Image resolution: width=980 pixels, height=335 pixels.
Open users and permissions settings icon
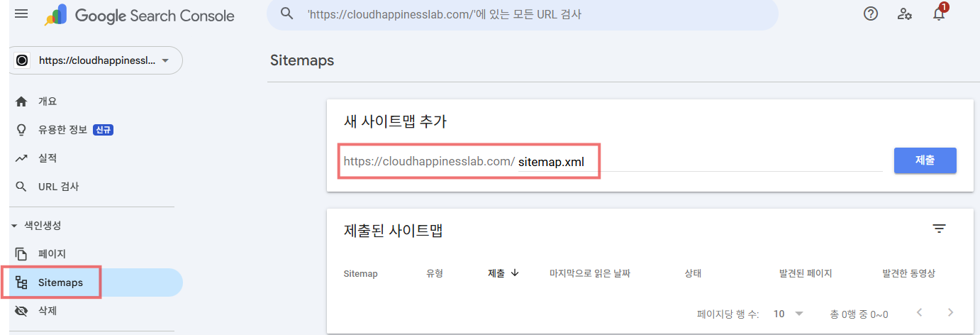coord(905,14)
